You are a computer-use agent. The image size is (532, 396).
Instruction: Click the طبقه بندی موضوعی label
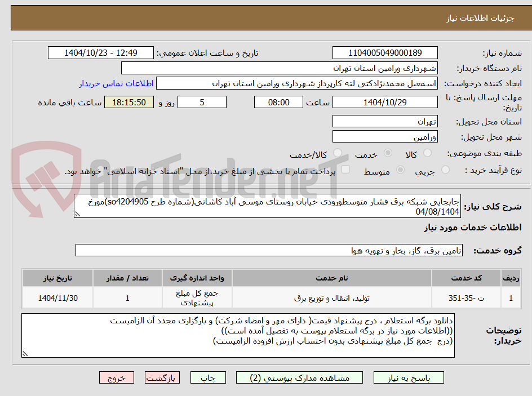coord(485,154)
